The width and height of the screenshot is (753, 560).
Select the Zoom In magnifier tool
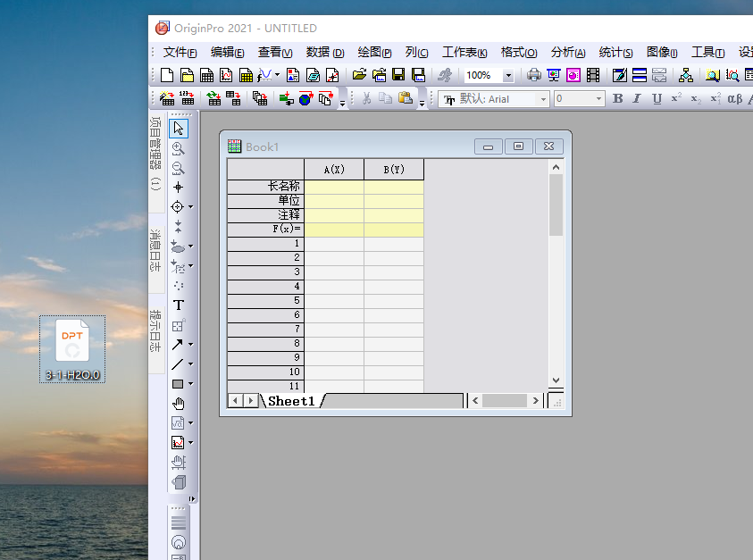179,148
